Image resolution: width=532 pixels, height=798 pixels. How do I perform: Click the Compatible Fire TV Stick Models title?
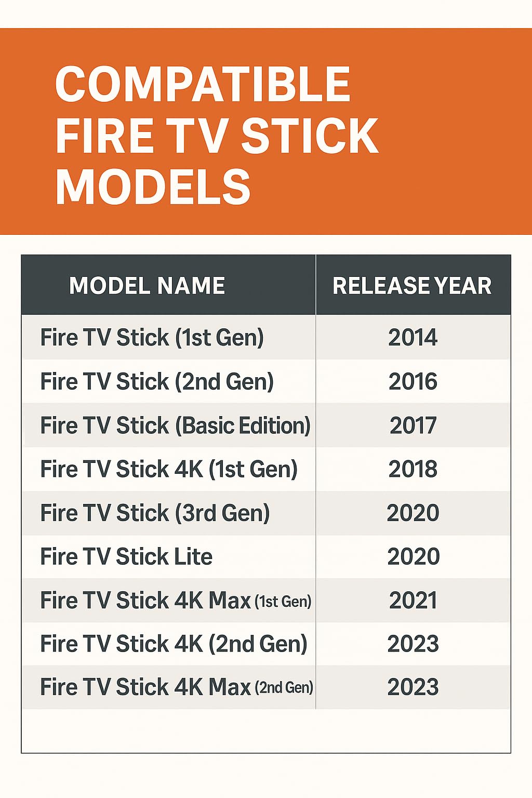click(216, 135)
